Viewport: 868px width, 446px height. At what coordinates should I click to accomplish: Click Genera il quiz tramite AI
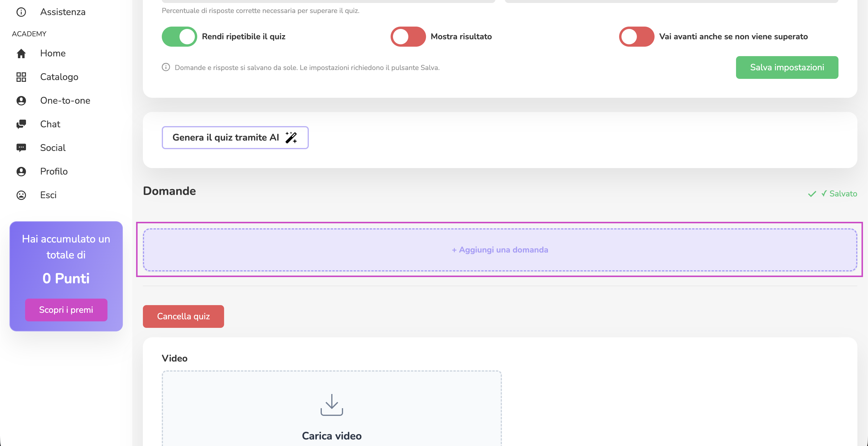235,138
